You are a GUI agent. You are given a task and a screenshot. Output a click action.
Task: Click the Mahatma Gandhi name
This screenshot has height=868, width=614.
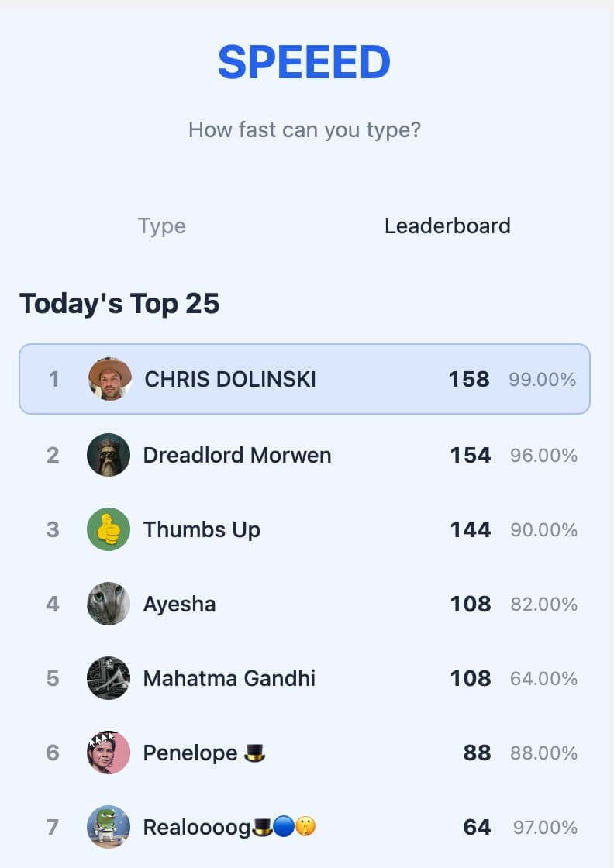tap(229, 678)
